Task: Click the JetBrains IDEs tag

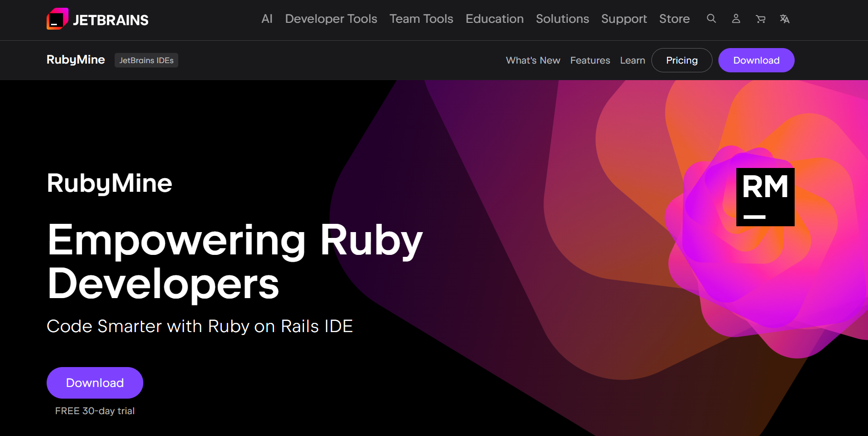Action: pyautogui.click(x=146, y=60)
